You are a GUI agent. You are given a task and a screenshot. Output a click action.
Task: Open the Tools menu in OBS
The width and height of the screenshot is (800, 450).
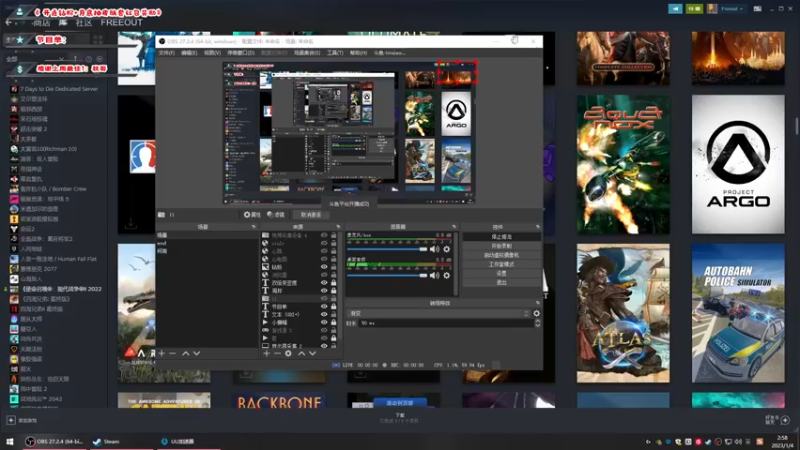pos(335,52)
